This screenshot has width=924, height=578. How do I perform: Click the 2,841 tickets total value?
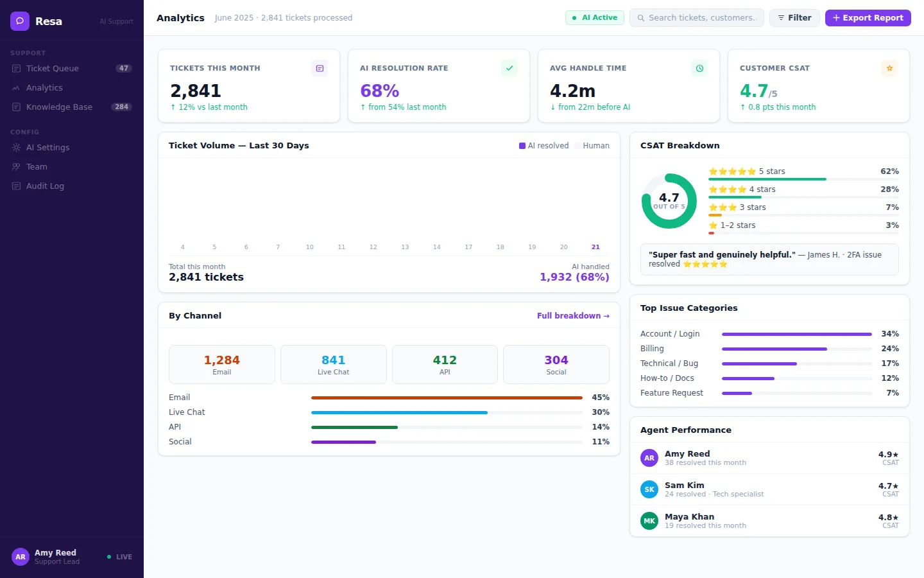[x=206, y=277]
